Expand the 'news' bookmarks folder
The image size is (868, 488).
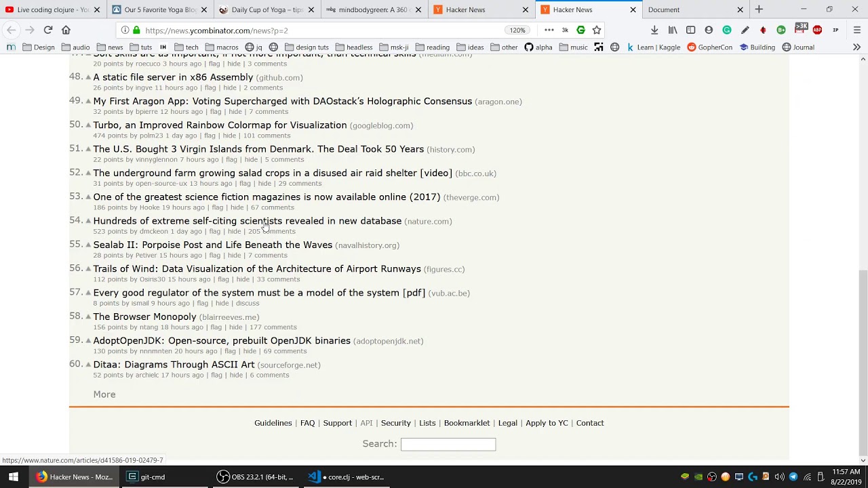click(109, 47)
